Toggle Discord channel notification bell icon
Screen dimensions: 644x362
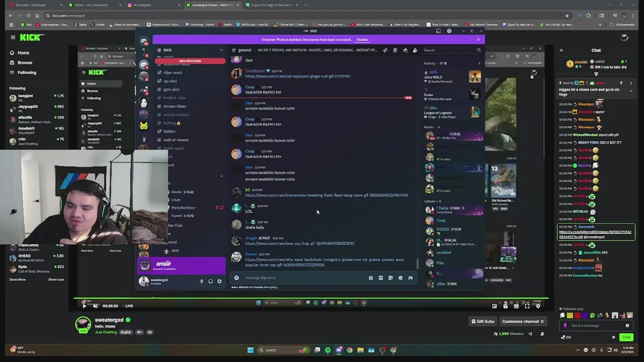[x=395, y=50]
